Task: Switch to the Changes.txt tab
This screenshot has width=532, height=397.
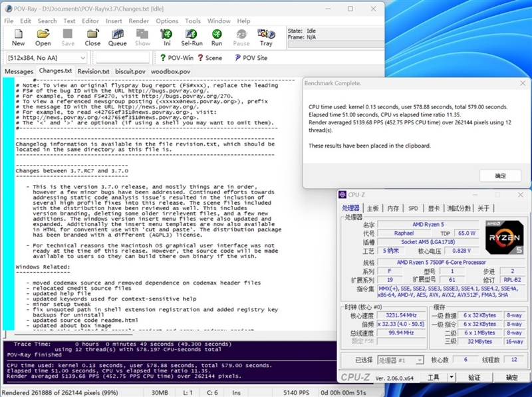Action: 55,71
